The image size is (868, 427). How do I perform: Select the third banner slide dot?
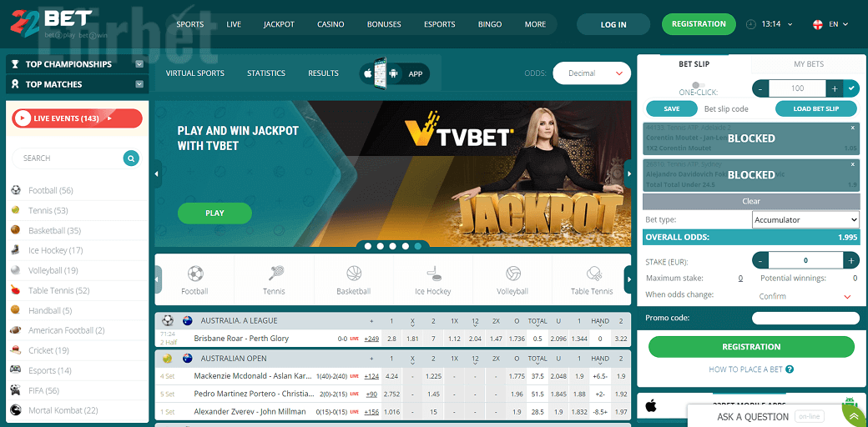point(393,246)
